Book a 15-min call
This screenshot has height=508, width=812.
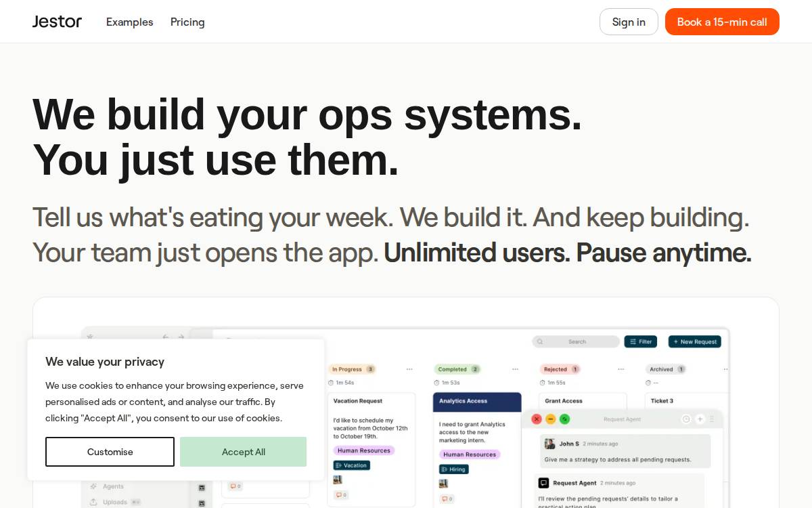[722, 22]
